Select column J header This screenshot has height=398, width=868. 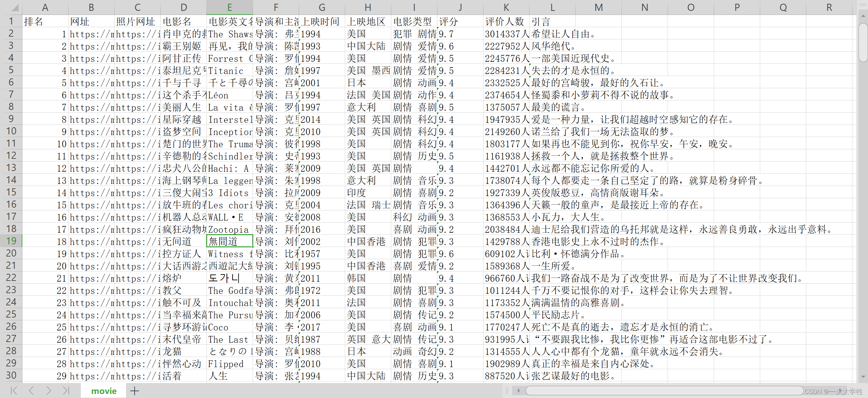click(460, 7)
